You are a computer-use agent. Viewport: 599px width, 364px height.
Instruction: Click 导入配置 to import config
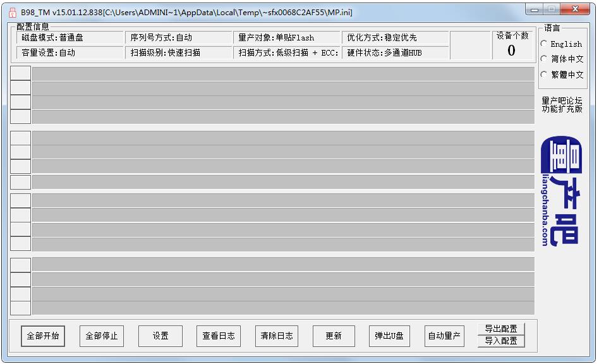pos(501,341)
